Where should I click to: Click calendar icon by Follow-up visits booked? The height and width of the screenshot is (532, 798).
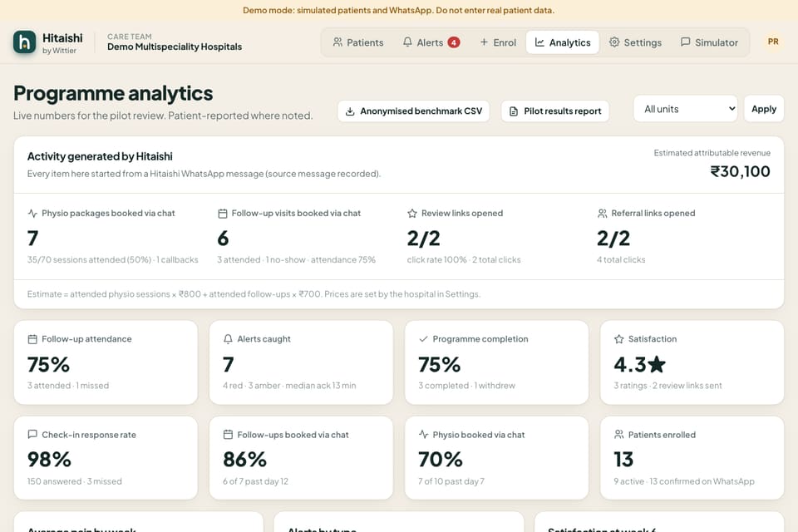[x=223, y=214]
